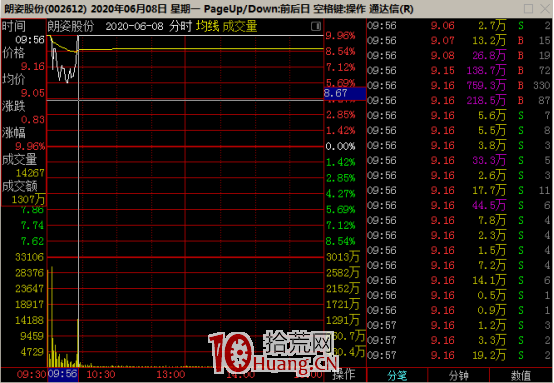Click the 09:56 highlighted time marker
Viewport: 554px width, 383px height.
point(63,374)
